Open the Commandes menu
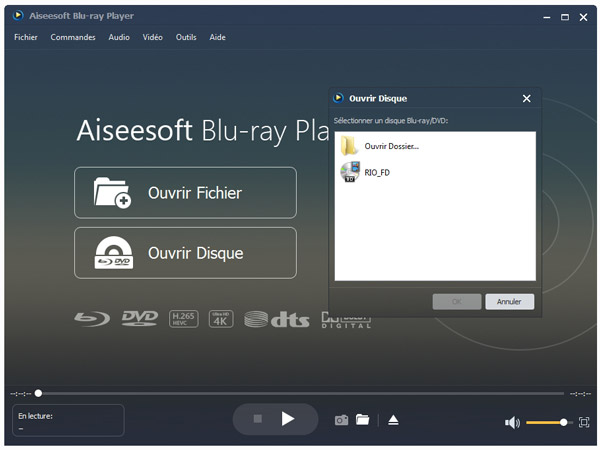600x450 pixels. coord(73,37)
